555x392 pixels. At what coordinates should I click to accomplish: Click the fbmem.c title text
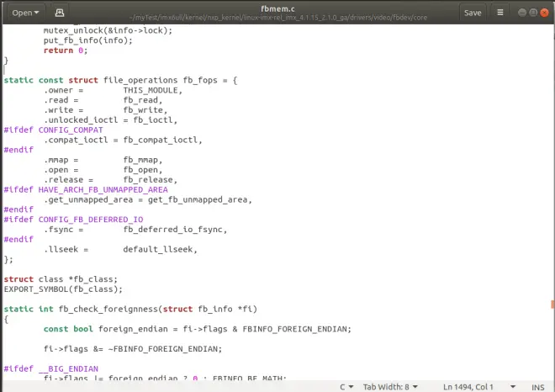point(277,9)
